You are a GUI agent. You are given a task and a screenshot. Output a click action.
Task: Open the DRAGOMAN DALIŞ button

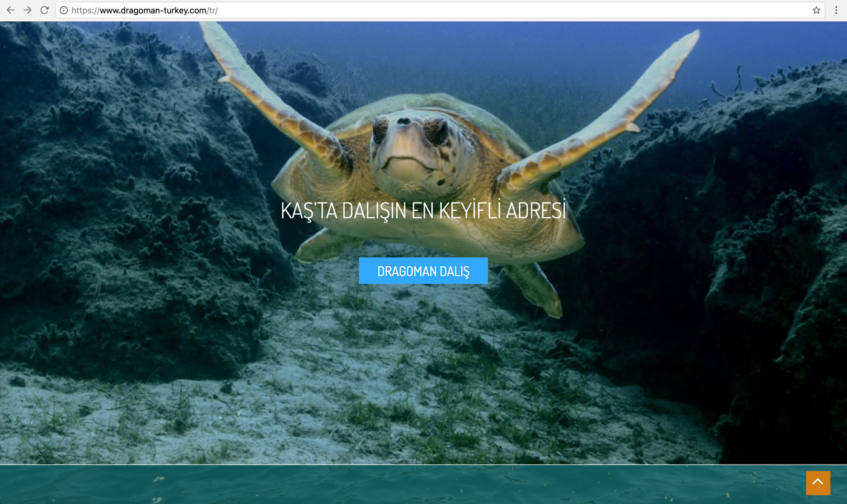coord(423,270)
